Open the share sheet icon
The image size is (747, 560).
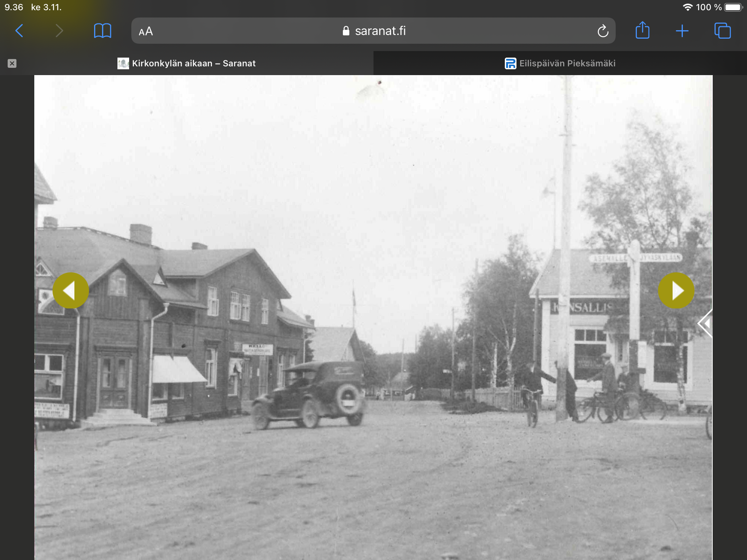pos(642,31)
